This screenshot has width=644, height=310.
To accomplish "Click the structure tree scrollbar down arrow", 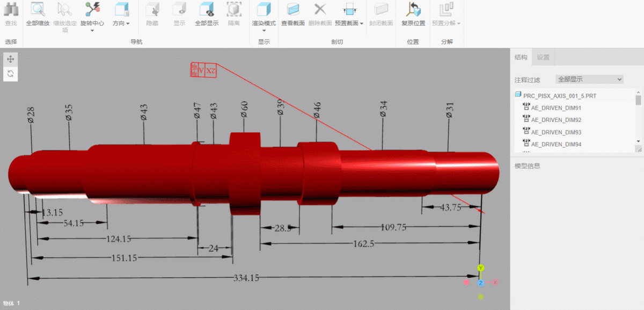I will click(x=638, y=141).
